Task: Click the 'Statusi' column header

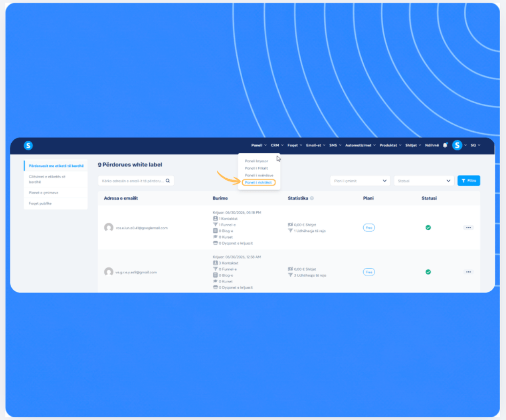Action: pos(429,198)
